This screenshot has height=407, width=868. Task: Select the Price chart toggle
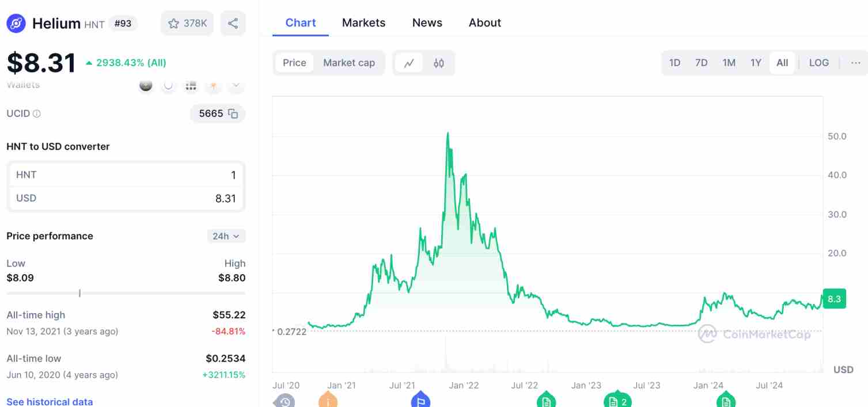294,63
